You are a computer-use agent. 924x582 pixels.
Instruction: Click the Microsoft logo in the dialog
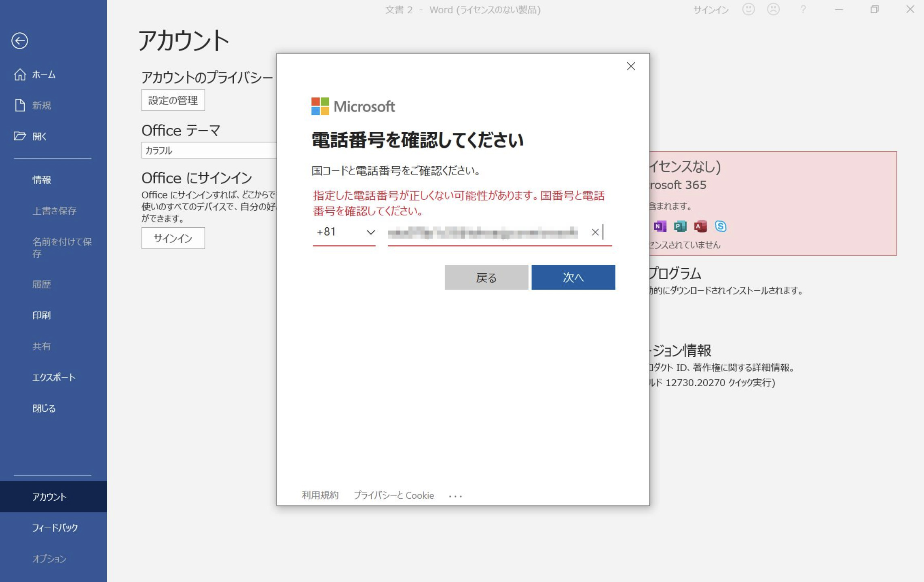coord(353,106)
